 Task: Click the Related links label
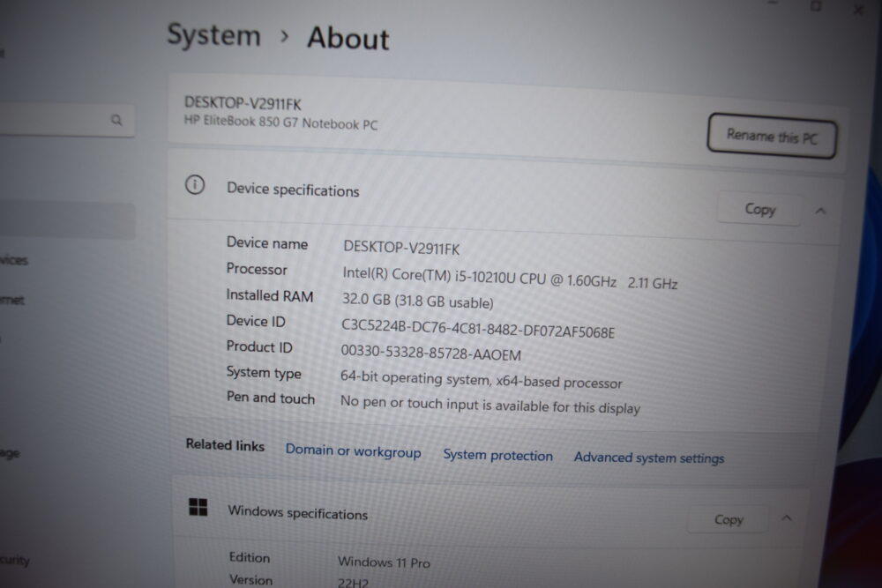(x=225, y=445)
